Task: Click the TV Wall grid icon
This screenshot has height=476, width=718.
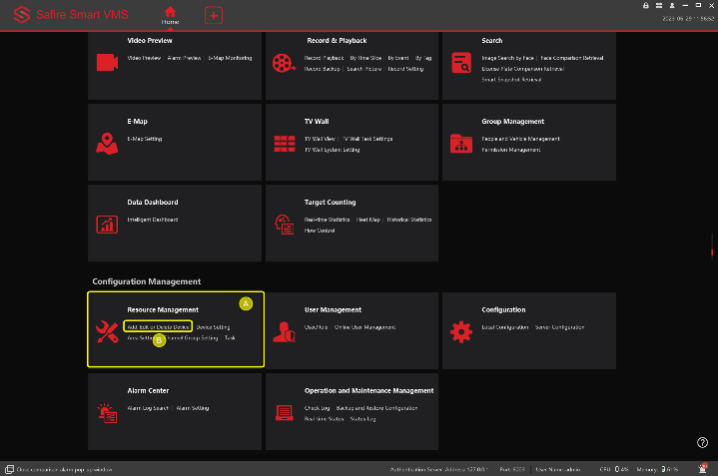Action: point(283,143)
